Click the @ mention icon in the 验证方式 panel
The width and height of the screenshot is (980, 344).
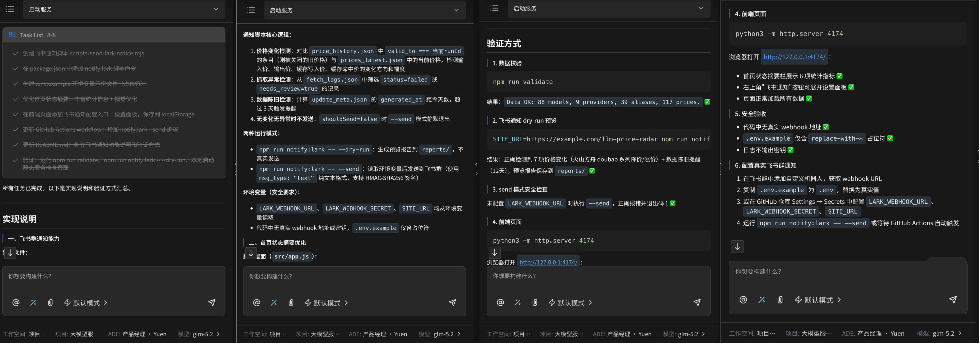point(500,302)
